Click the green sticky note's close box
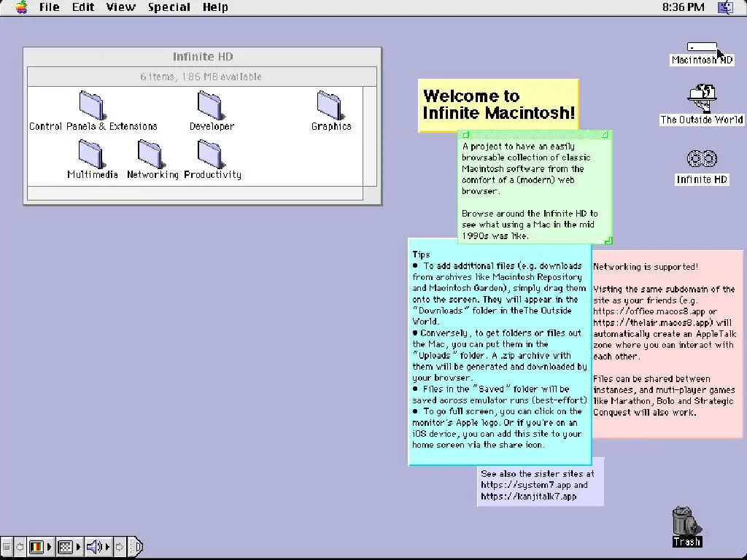 (465, 135)
